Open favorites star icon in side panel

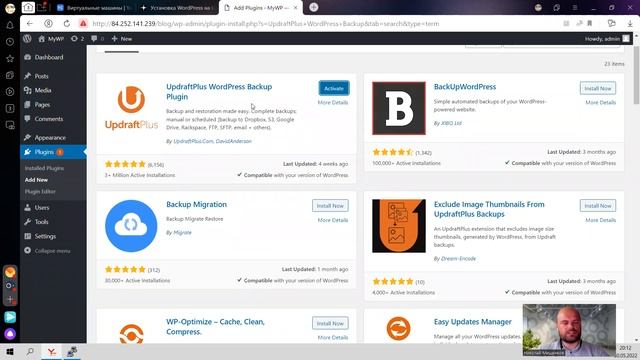pos(10,58)
